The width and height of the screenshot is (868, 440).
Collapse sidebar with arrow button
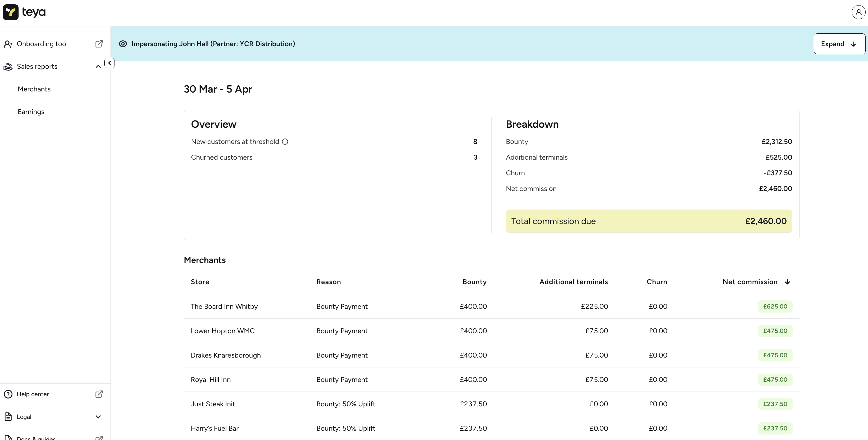110,63
